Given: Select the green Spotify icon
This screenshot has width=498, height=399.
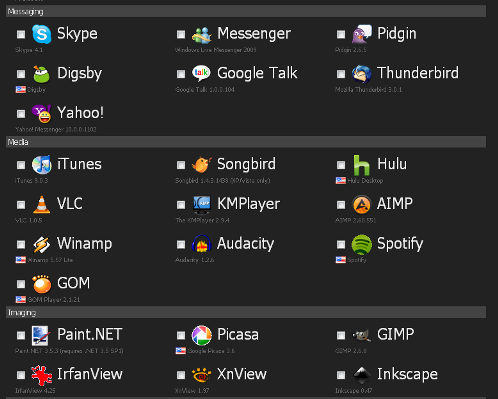Looking at the screenshot, I should click(362, 244).
